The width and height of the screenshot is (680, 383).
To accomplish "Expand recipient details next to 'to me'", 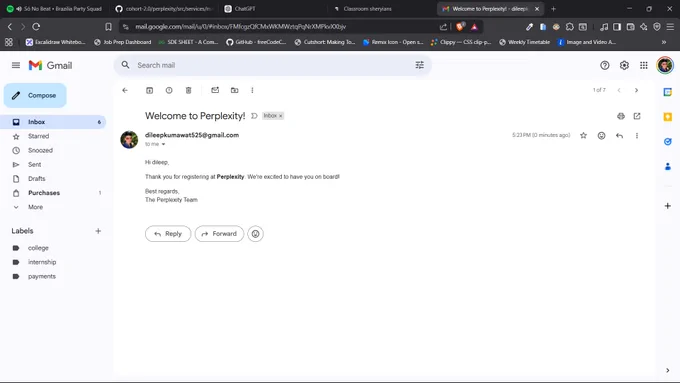I will 163,144.
